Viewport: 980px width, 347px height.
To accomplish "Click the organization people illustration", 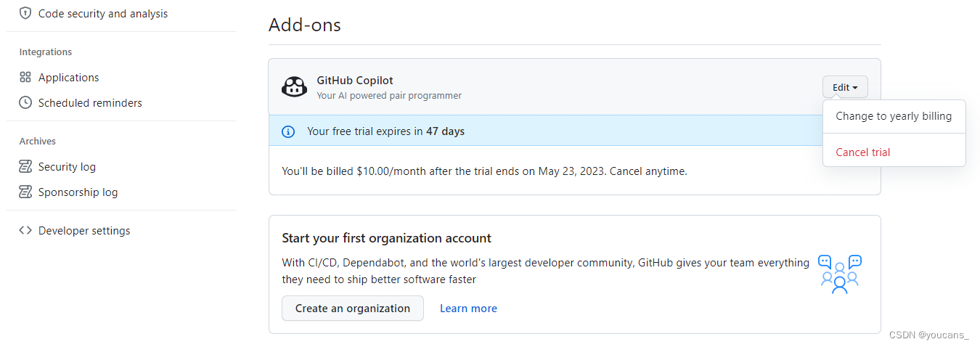I will (x=840, y=274).
